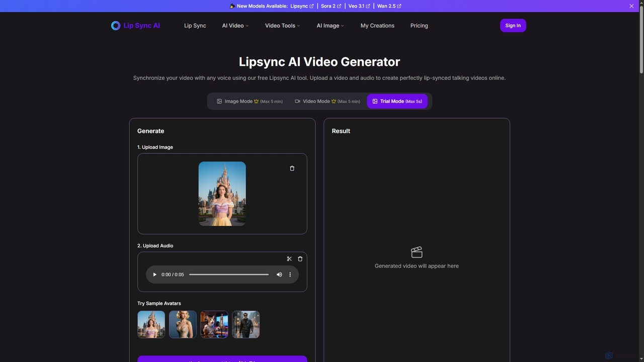
Task: Open the Veo 3.1 model link
Action: (359, 6)
